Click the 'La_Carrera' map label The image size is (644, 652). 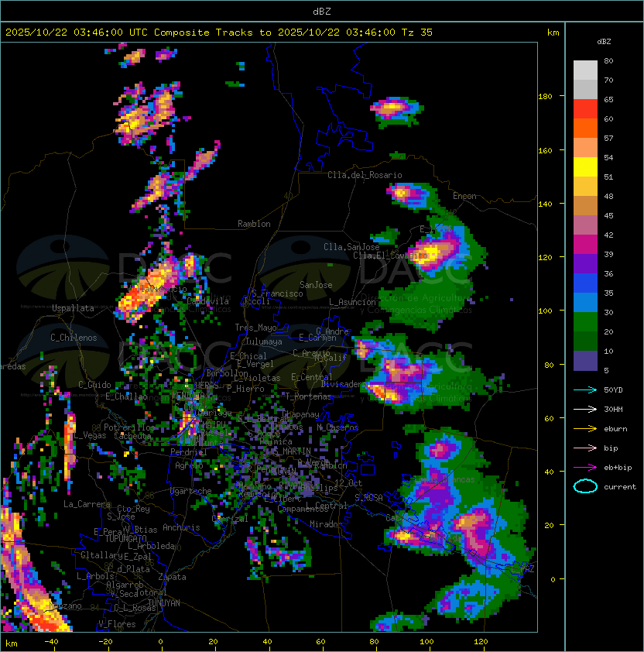click(87, 504)
